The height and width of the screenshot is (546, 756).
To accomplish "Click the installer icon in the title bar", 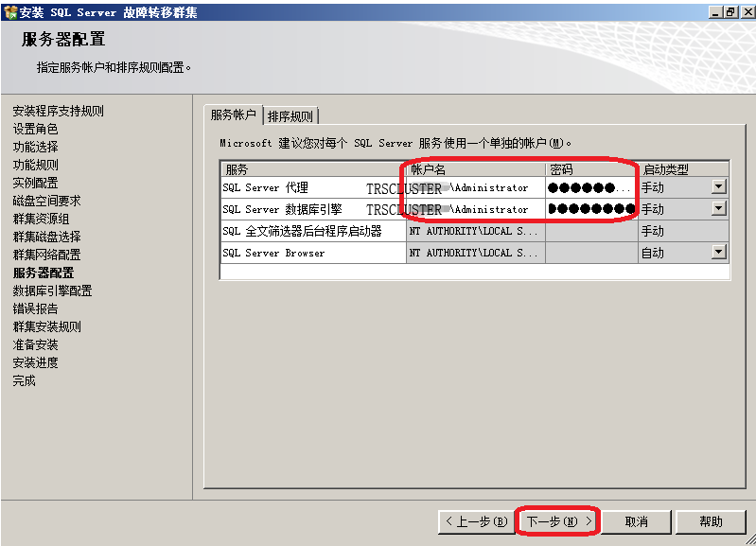I will pyautogui.click(x=9, y=12).
